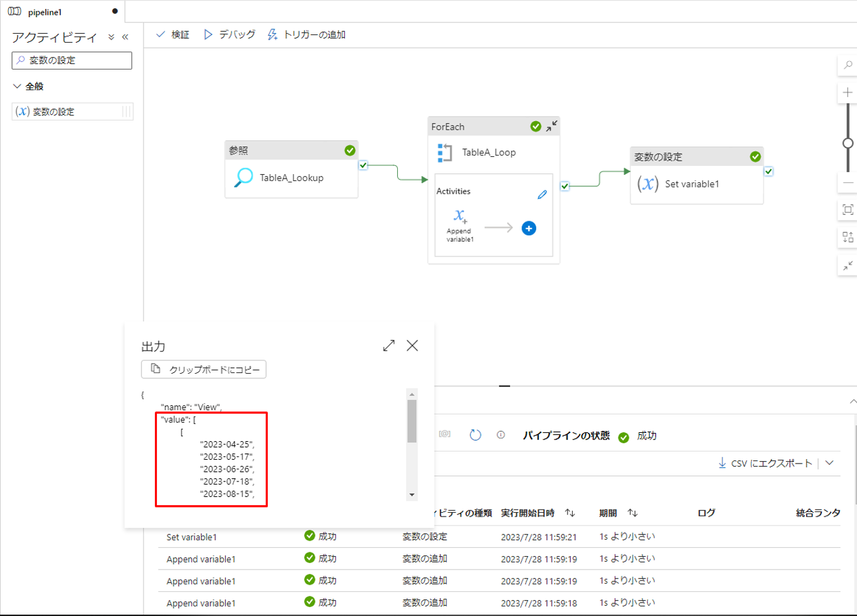
Task: Close the 出力 output popup
Action: coord(413,346)
